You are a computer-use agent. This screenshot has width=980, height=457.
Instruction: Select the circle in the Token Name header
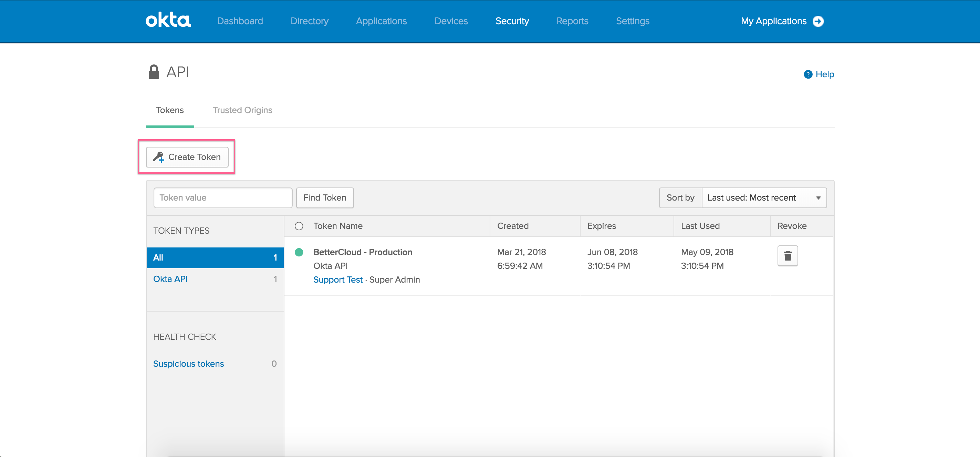coord(299,225)
